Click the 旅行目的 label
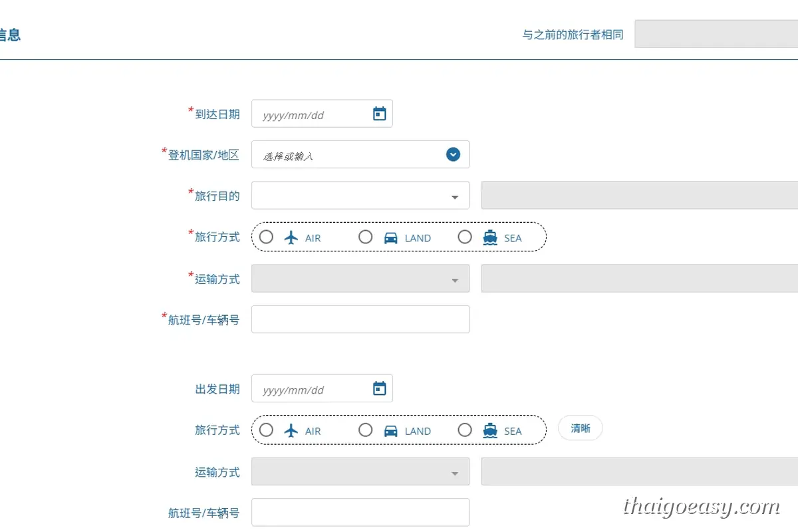This screenshot has width=798, height=532. (217, 196)
